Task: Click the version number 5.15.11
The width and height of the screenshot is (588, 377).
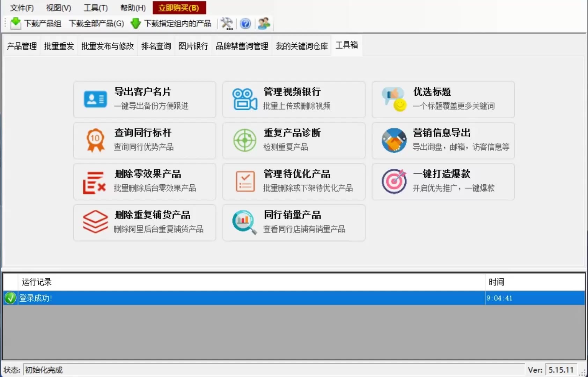Action: [561, 370]
